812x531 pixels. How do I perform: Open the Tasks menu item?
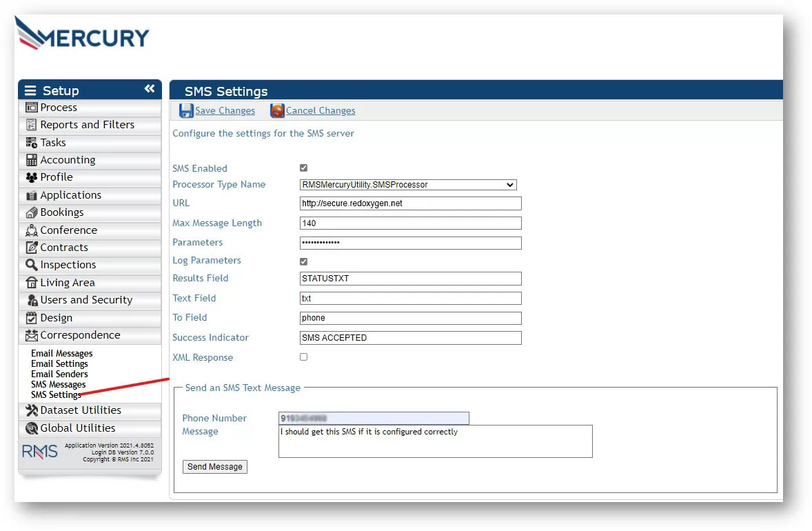(x=90, y=143)
